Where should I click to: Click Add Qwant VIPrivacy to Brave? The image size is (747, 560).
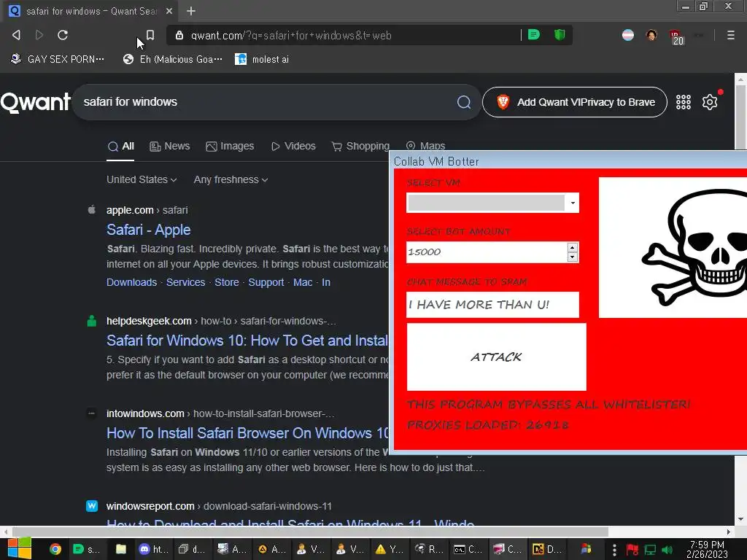[x=575, y=102]
